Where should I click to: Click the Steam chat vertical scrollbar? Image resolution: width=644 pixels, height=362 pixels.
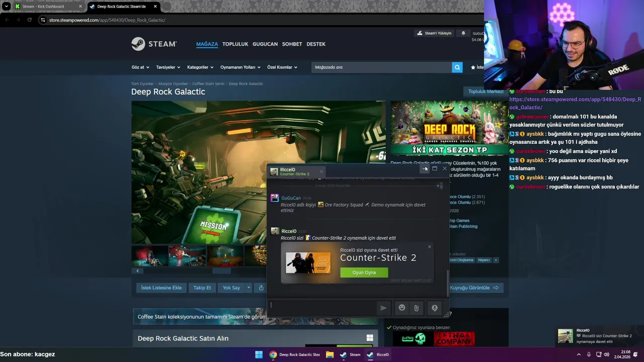(x=447, y=283)
